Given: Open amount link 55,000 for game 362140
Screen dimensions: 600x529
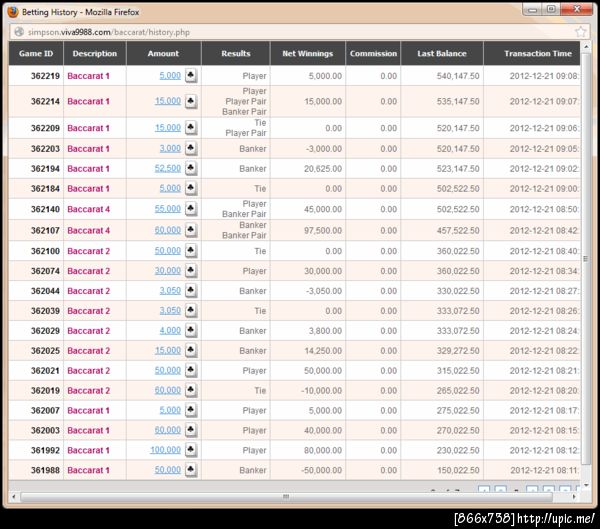Looking at the screenshot, I should pyautogui.click(x=168, y=209).
